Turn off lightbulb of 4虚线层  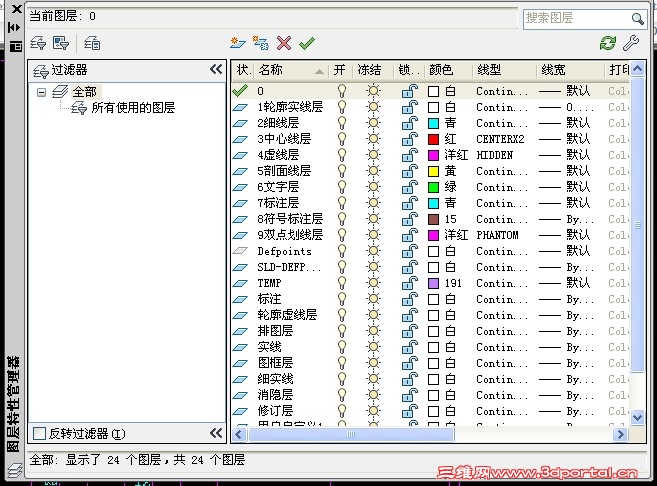click(342, 155)
